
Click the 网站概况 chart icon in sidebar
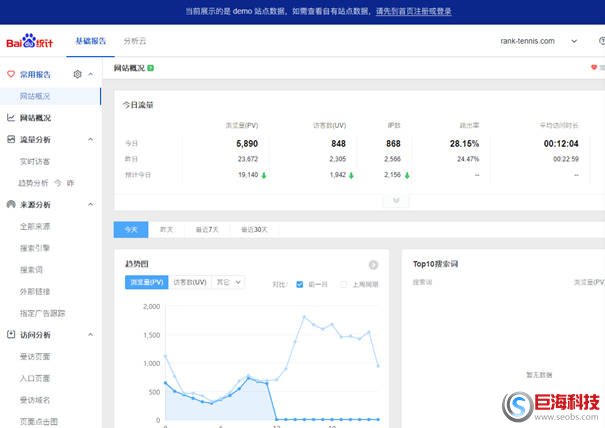coord(11,117)
